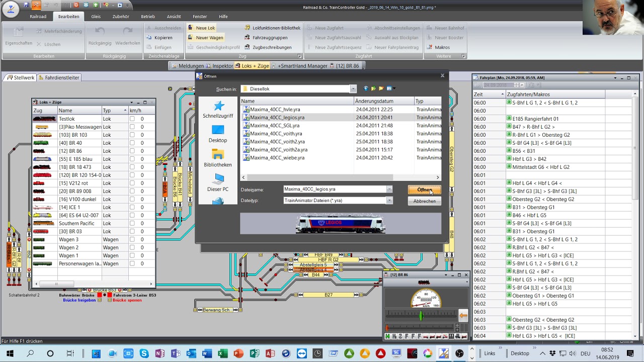Open Fahrplan panel options dropdown
The image size is (644, 362).
click(615, 78)
